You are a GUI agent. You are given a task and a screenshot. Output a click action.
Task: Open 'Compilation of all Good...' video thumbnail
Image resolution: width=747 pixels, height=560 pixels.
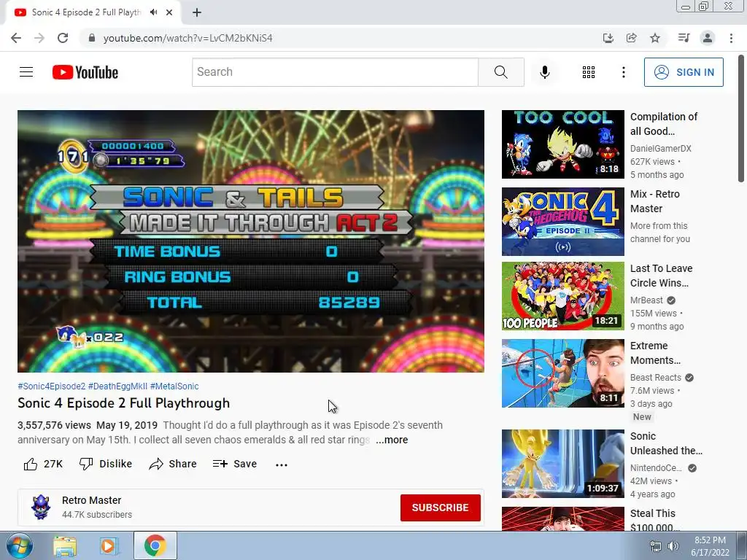click(562, 144)
